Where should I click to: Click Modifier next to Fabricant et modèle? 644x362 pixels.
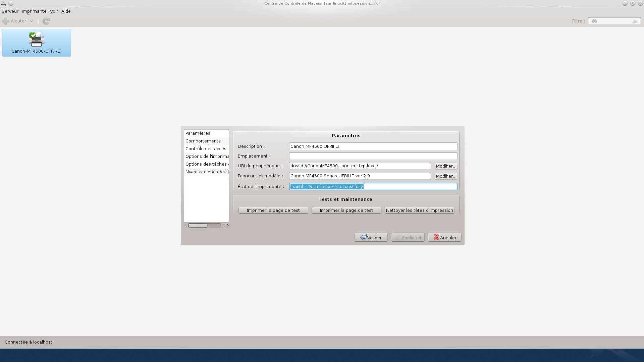[x=446, y=176]
